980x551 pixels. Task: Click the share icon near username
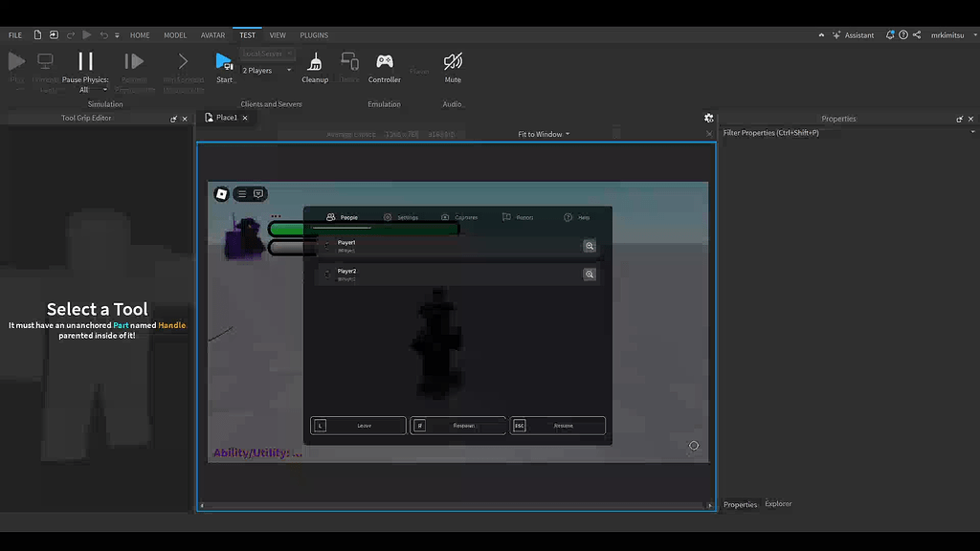[917, 35]
